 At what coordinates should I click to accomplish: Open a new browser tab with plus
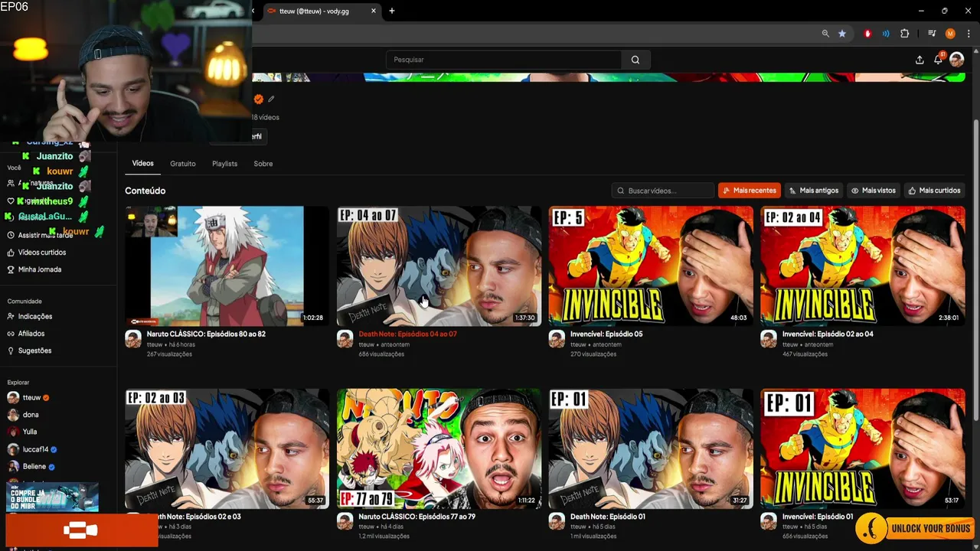(392, 11)
